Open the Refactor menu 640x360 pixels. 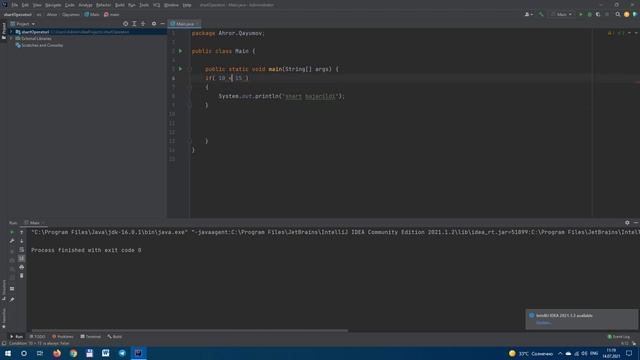tap(103, 5)
